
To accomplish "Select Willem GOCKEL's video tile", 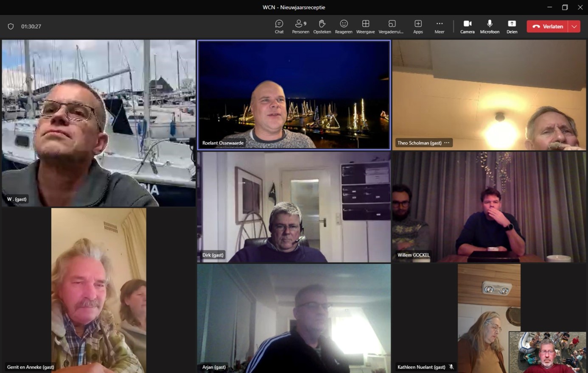I will [x=489, y=207].
